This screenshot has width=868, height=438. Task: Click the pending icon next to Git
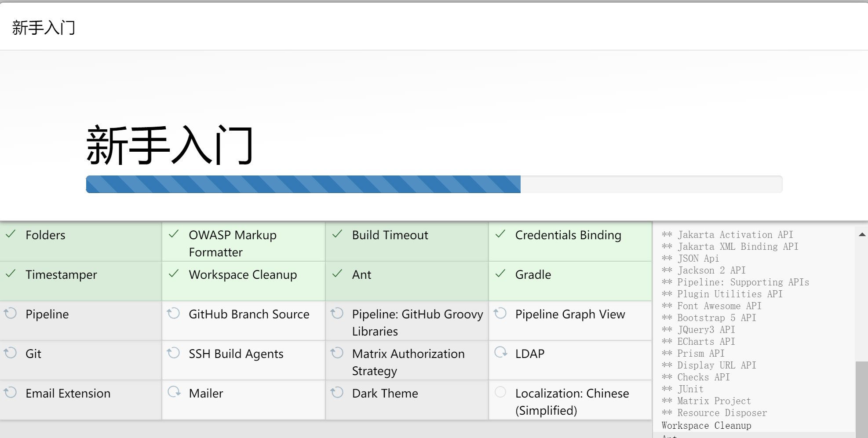(11, 353)
